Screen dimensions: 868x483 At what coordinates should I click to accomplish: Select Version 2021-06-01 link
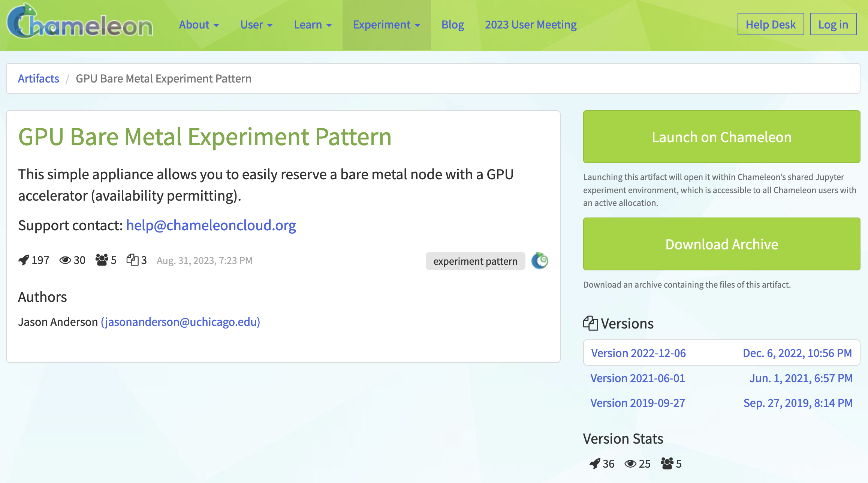coord(638,378)
